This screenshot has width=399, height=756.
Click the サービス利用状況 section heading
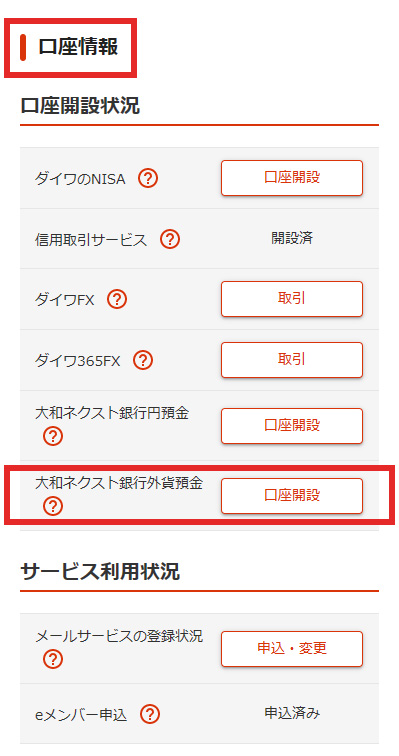[x=100, y=571]
